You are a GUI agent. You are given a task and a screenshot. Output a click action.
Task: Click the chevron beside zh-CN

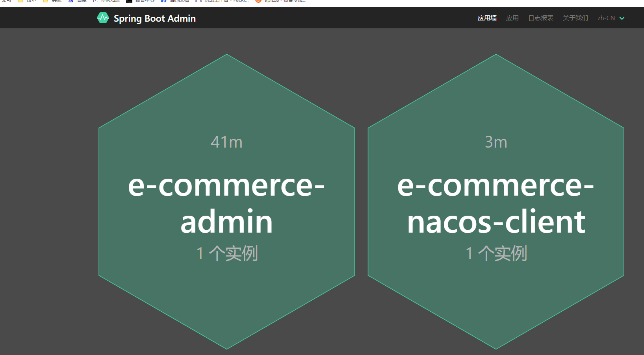[622, 18]
